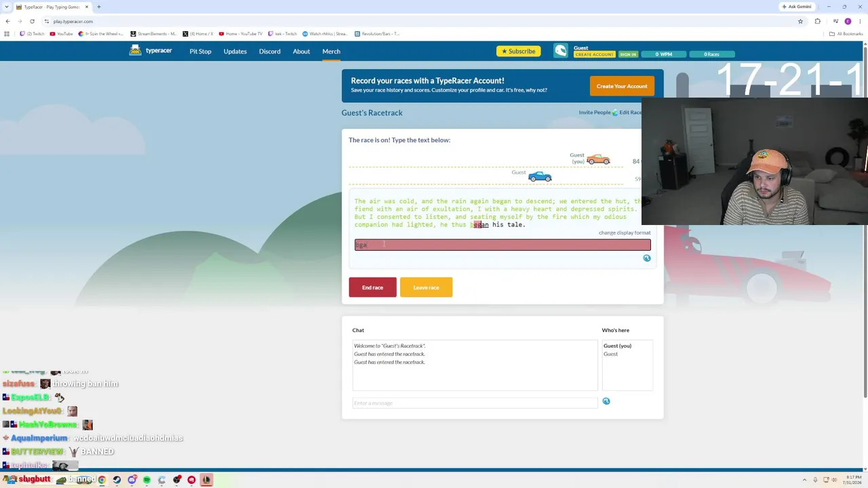Image resolution: width=868 pixels, height=488 pixels.
Task: Open the browser extensions puzzle icon
Action: coord(818,21)
